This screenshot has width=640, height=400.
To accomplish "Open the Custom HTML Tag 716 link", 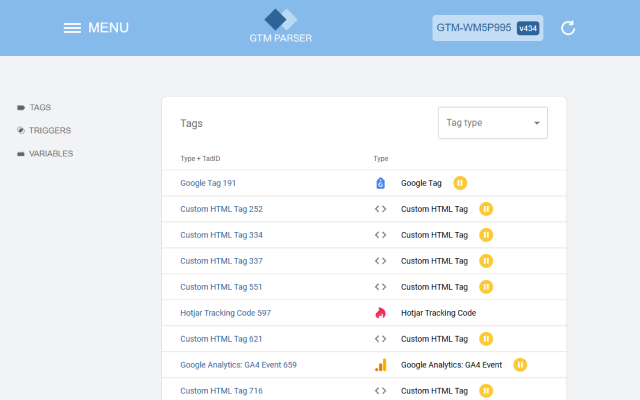I will [222, 391].
